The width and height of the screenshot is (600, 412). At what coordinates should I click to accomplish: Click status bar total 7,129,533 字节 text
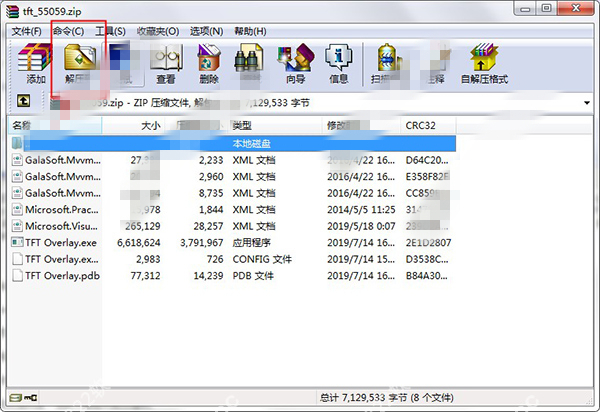[386, 398]
